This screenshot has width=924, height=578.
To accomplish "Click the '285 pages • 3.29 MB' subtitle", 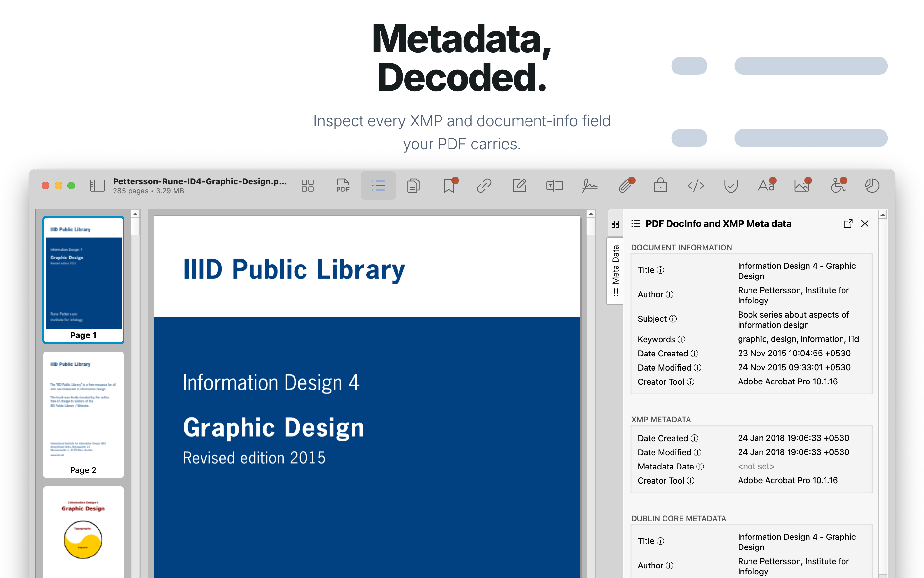I will click(148, 191).
